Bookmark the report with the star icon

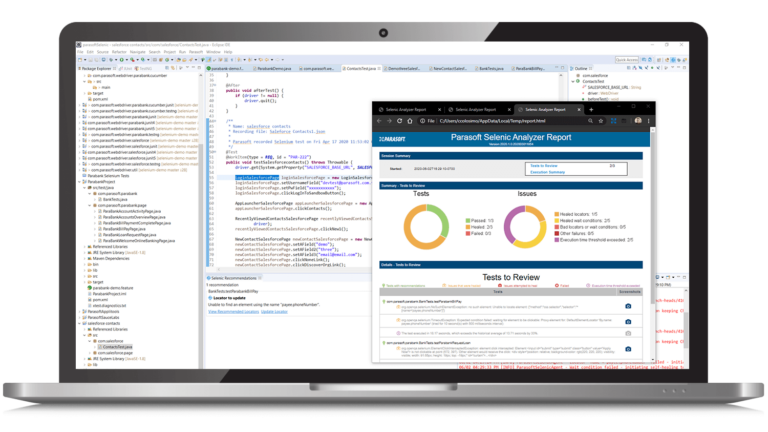click(x=601, y=121)
